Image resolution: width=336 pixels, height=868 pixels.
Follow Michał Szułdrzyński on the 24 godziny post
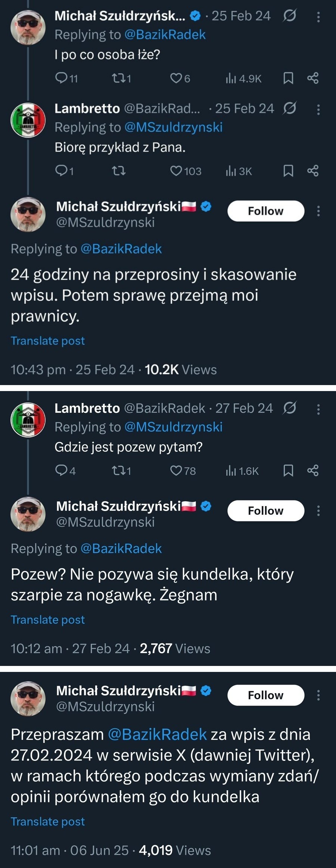pos(266,211)
